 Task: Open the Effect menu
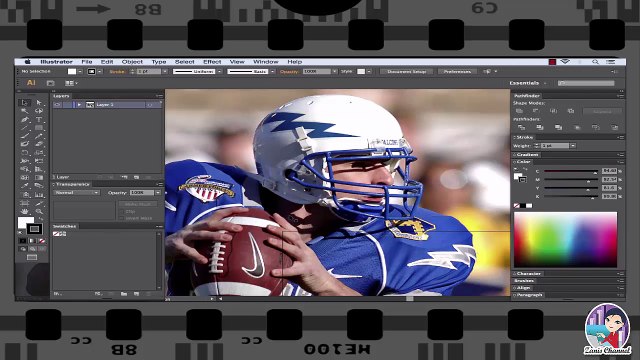coord(212,62)
